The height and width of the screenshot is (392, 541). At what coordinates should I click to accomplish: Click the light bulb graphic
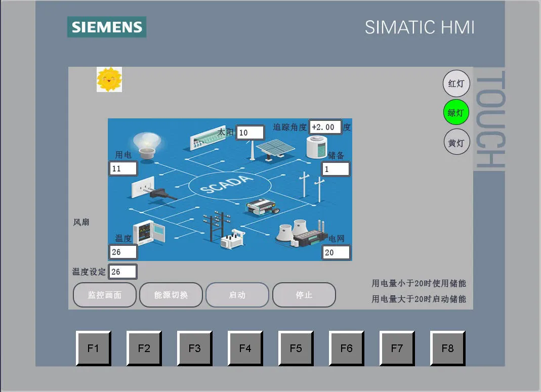pos(147,146)
